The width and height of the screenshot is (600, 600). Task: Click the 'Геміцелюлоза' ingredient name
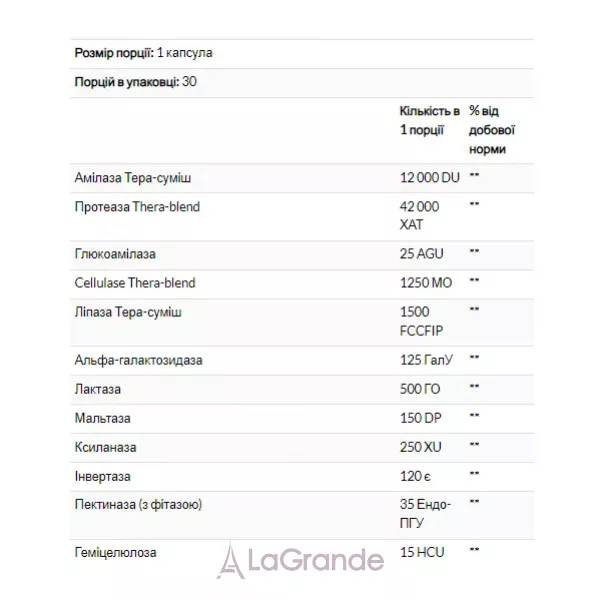116,553
